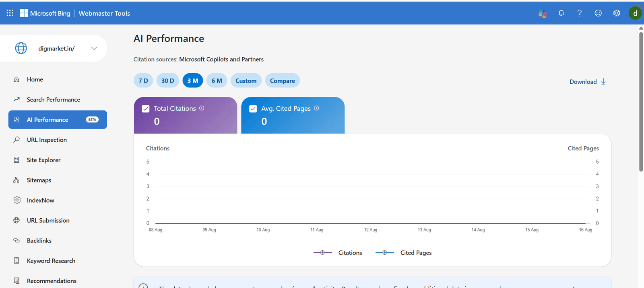Open the help question mark
Viewport: 644px width, 288px height.
coord(580,13)
